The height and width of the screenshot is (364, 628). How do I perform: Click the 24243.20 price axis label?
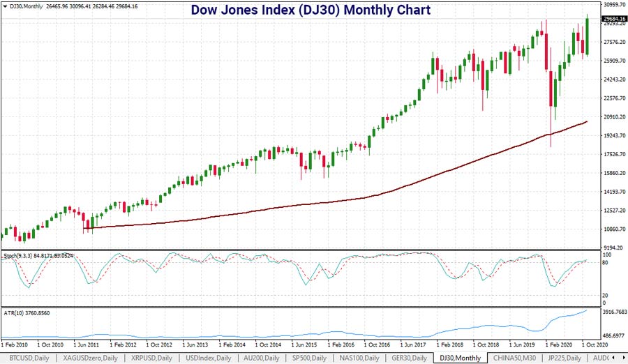(x=615, y=79)
